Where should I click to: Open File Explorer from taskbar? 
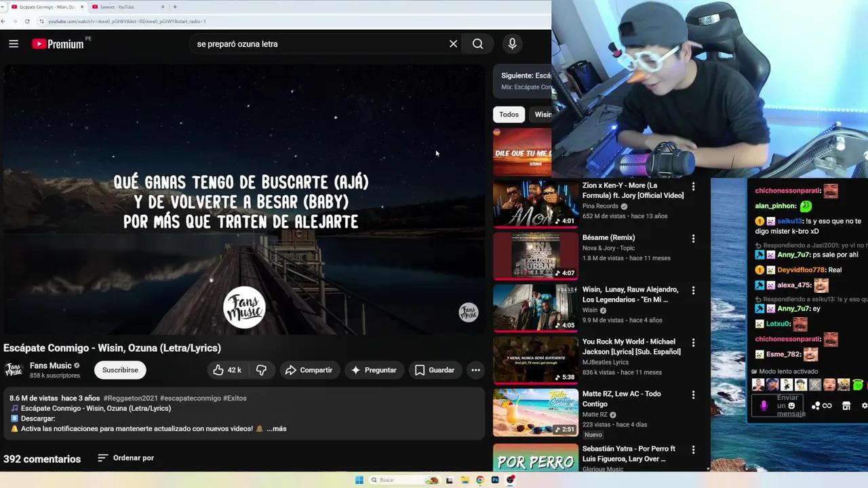(465, 480)
